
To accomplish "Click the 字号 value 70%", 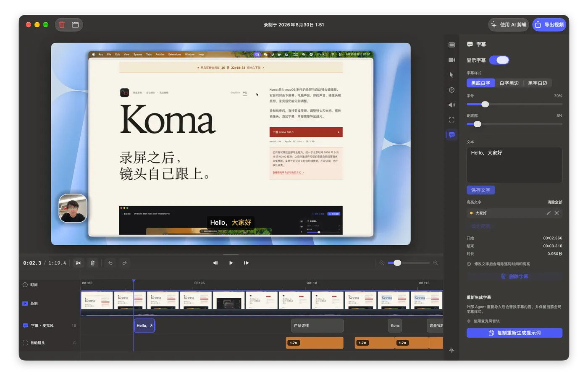I will (x=558, y=96).
